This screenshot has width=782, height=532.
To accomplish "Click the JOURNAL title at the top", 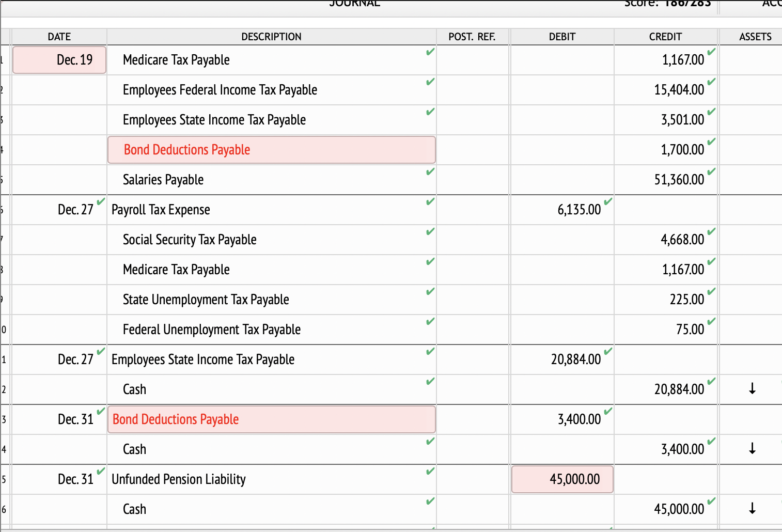I will pos(354,4).
